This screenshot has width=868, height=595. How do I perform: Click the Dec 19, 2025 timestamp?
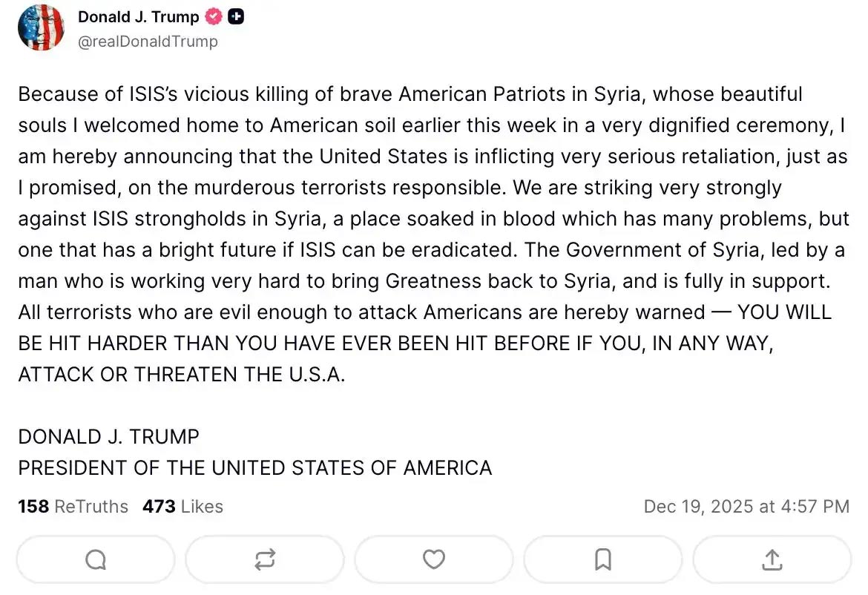[746, 507]
